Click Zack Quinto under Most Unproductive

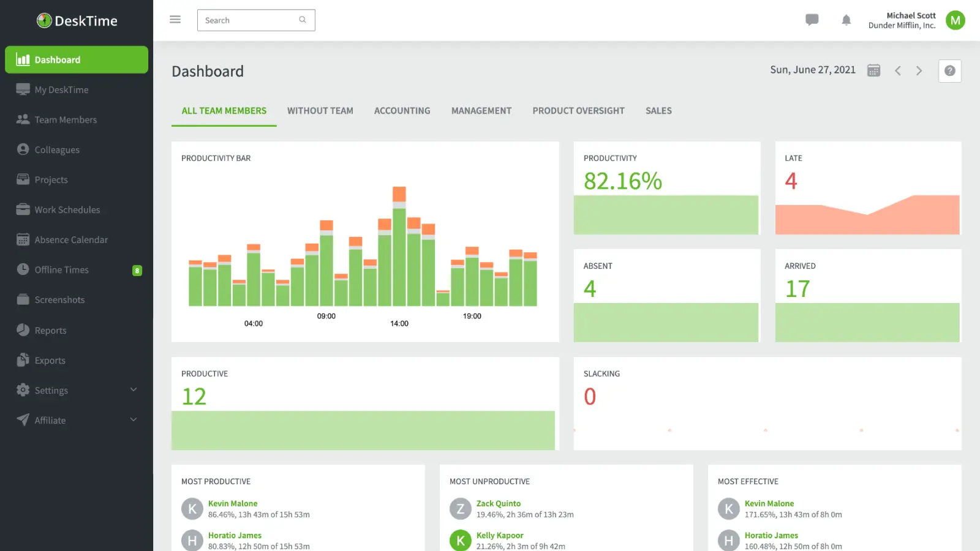pyautogui.click(x=499, y=503)
